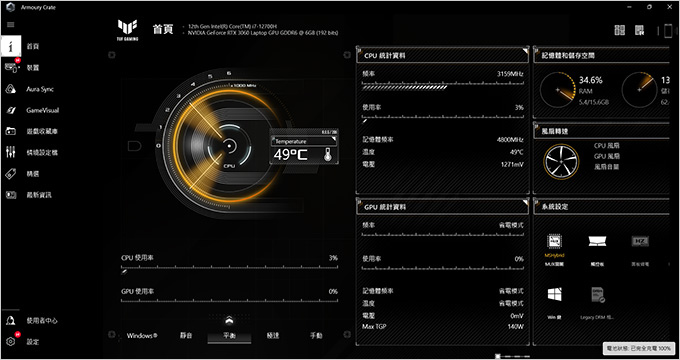The height and width of the screenshot is (360, 680).
Task: Click the 4800MHz memory frequency value
Action: [510, 140]
